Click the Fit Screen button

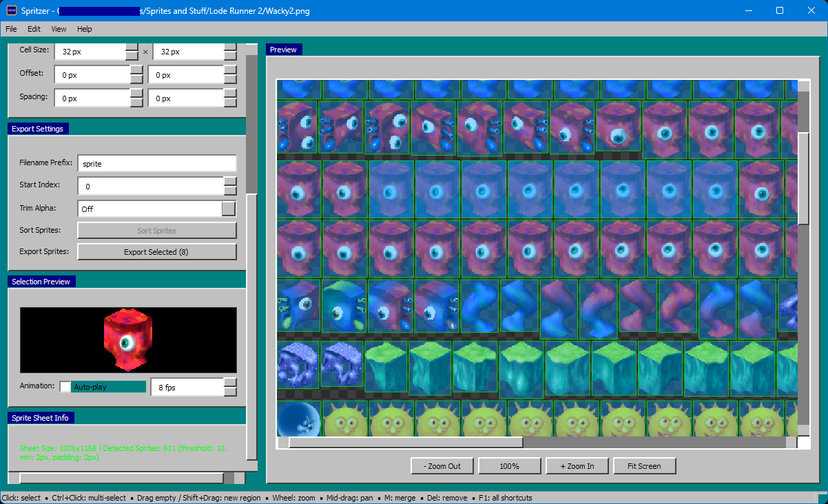coord(644,466)
